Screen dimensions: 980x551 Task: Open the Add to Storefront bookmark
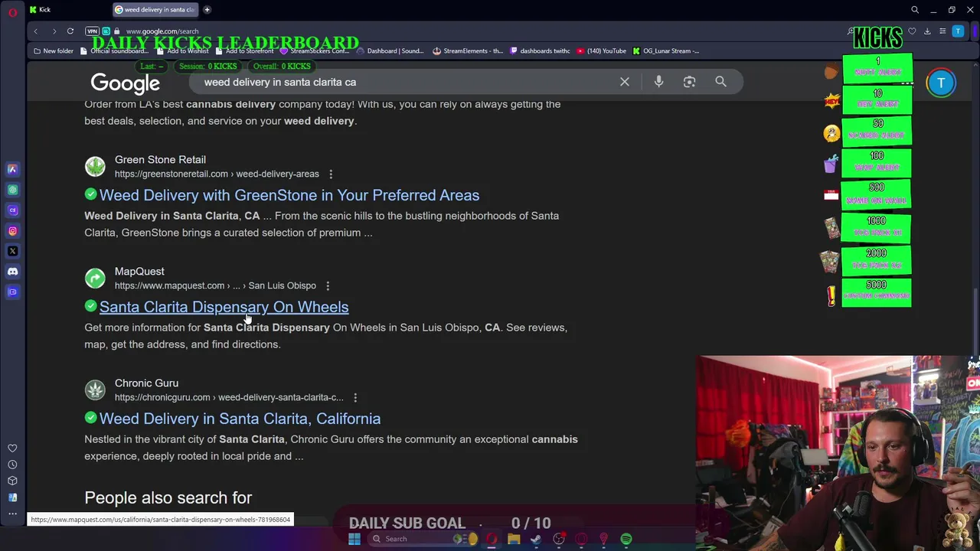pos(243,51)
